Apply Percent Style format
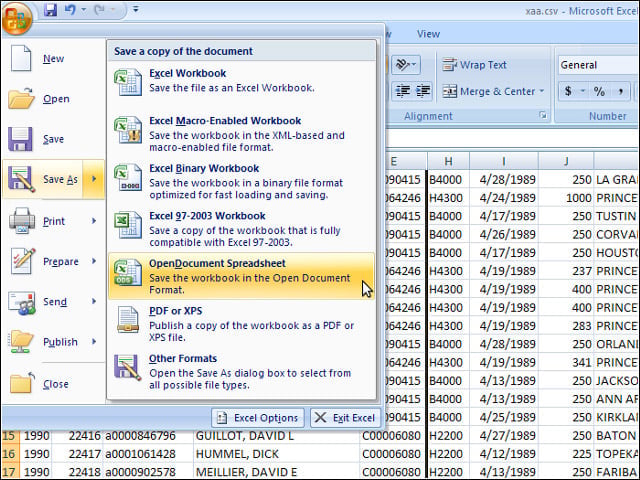640x480 pixels. [x=599, y=91]
